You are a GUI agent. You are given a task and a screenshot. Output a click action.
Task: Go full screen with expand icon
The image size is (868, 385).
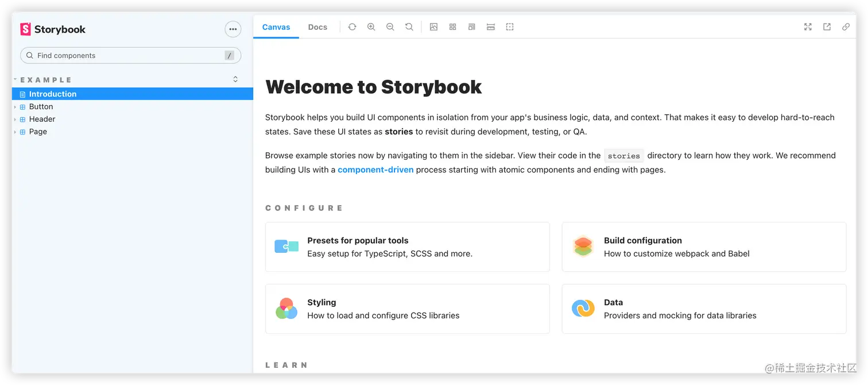click(808, 27)
